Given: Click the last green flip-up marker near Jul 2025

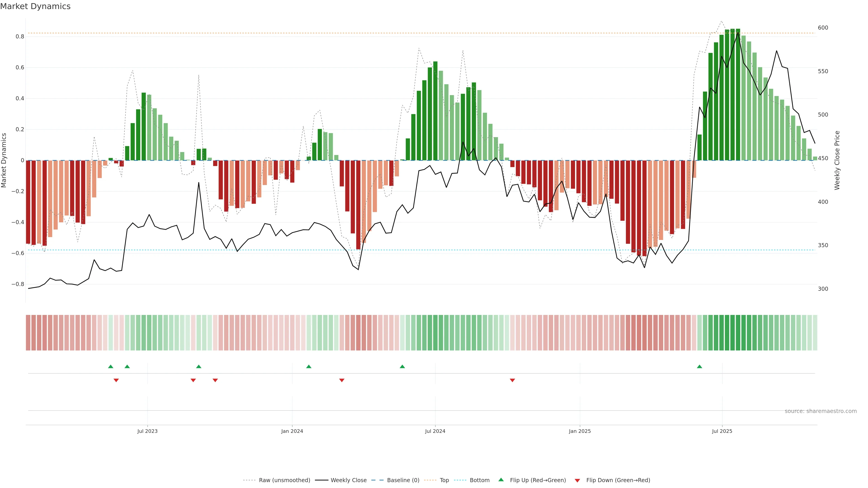Looking at the screenshot, I should point(700,366).
